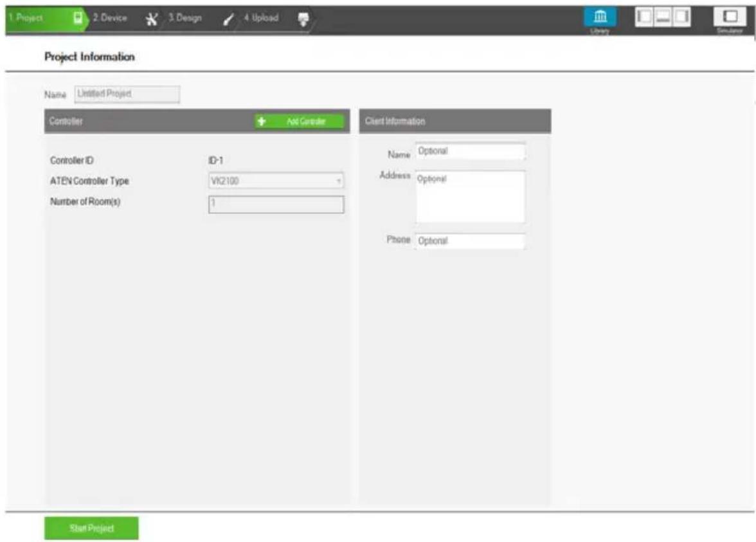Click the upload device icon beside Upload

tap(303, 19)
